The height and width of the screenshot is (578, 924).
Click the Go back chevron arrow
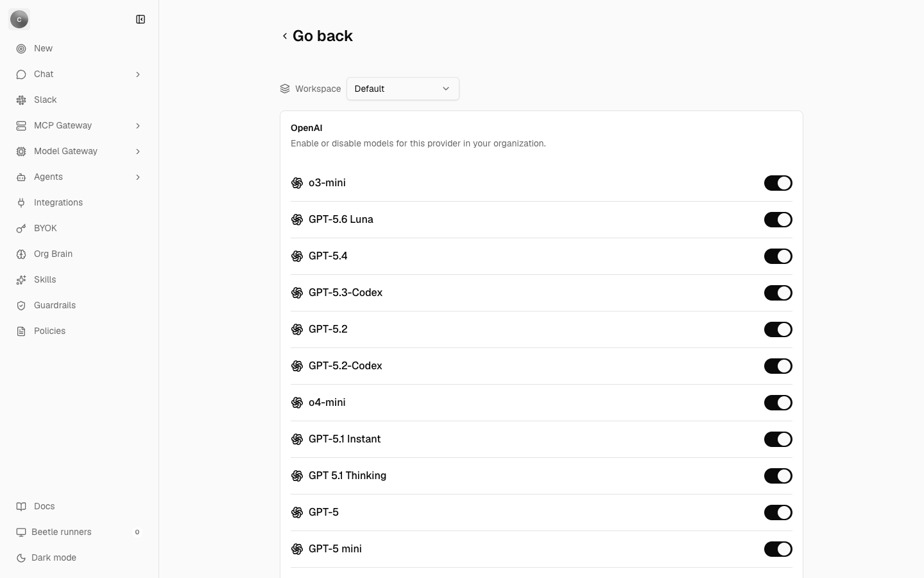pos(285,36)
